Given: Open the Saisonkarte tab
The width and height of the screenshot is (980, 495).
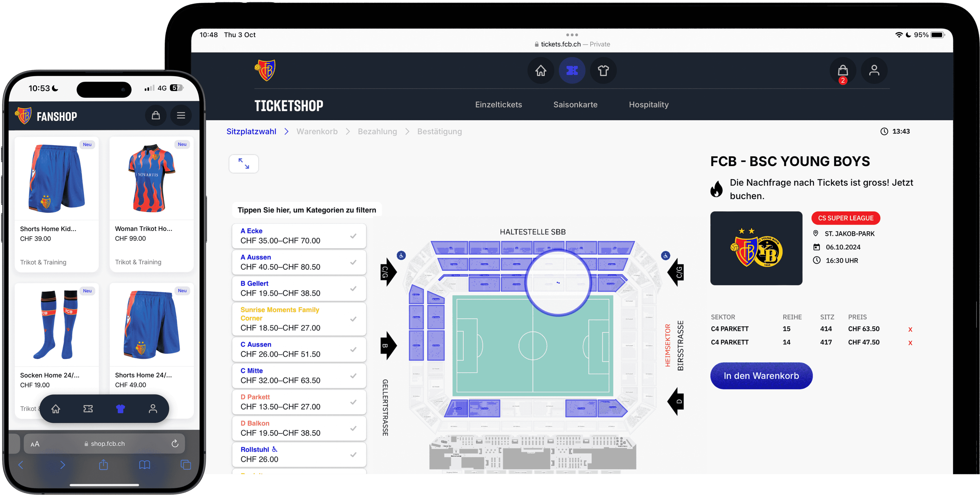Looking at the screenshot, I should [x=575, y=105].
